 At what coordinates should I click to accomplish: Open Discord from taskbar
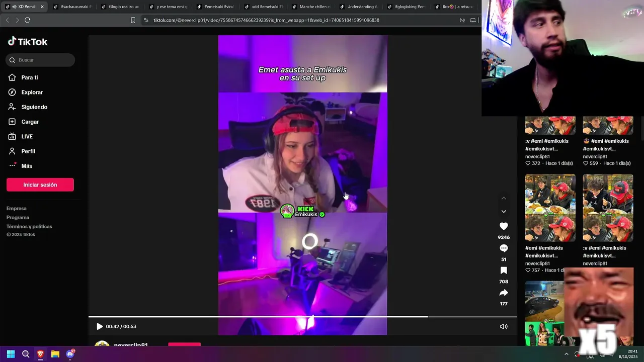pyautogui.click(x=70, y=354)
